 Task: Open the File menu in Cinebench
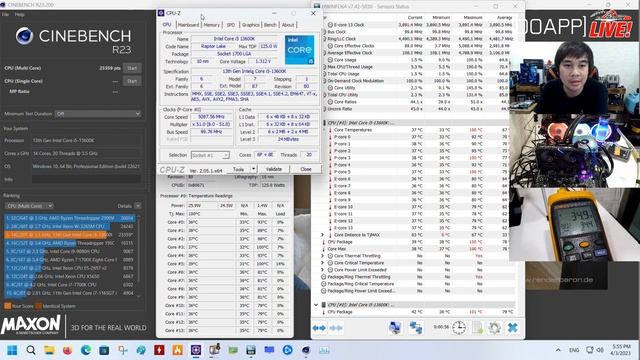point(5,14)
